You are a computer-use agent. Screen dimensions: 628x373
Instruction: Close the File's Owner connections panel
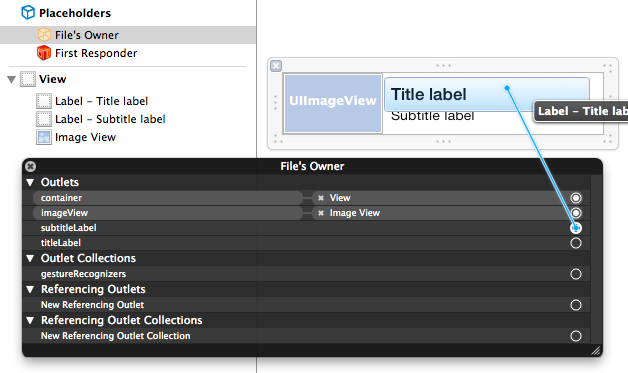[30, 166]
